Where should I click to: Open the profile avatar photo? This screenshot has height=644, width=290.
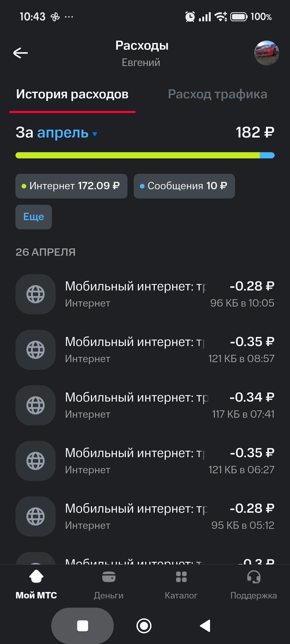pos(266,53)
